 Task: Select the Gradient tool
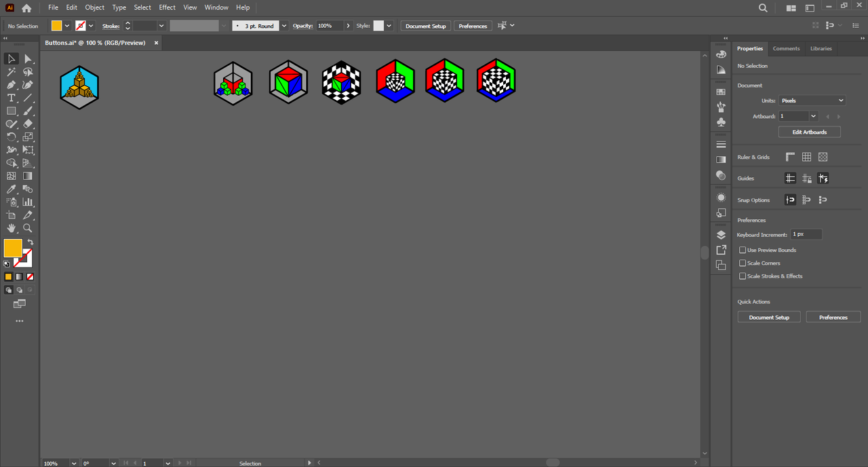[28, 176]
